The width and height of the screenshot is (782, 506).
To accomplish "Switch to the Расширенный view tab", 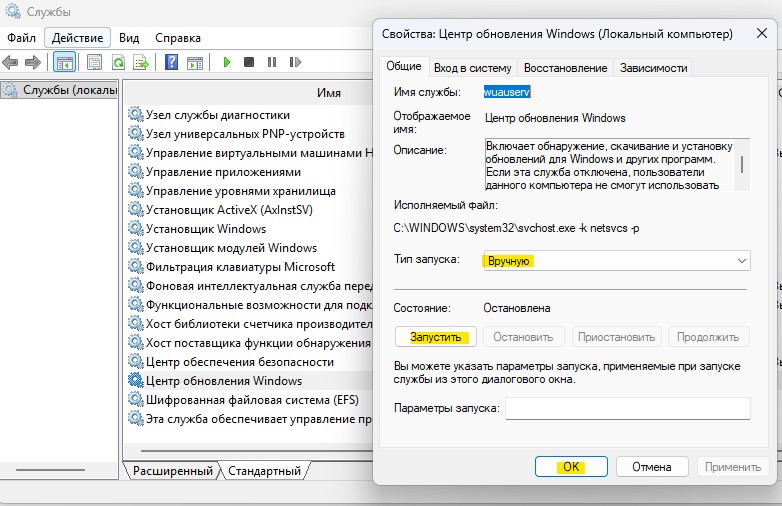I will (173, 471).
